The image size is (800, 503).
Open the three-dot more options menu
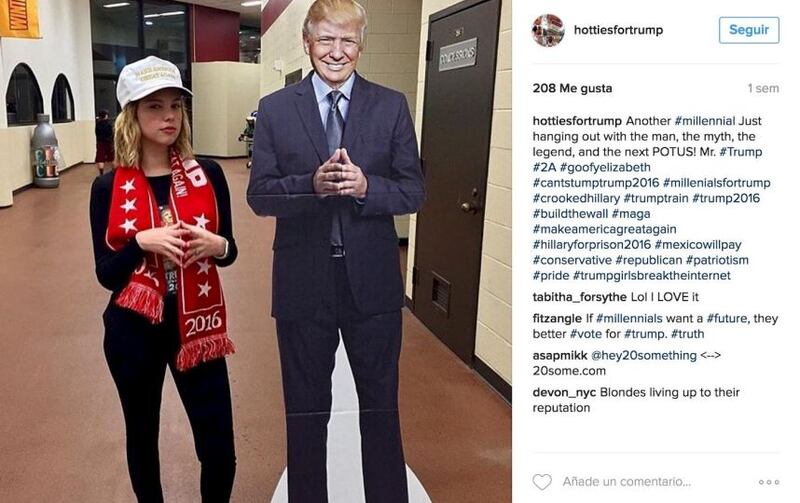[769, 482]
